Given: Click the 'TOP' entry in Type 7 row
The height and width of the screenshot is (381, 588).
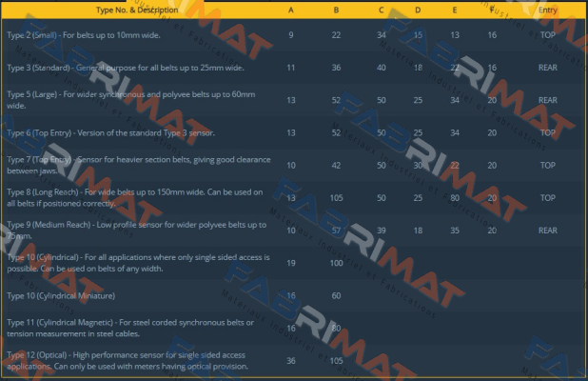Looking at the screenshot, I should click(548, 166).
